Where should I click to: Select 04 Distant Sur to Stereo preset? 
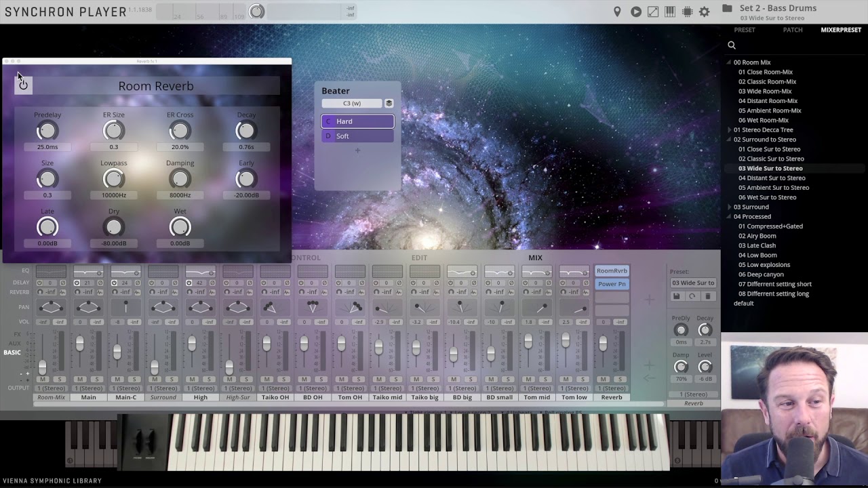click(x=772, y=178)
